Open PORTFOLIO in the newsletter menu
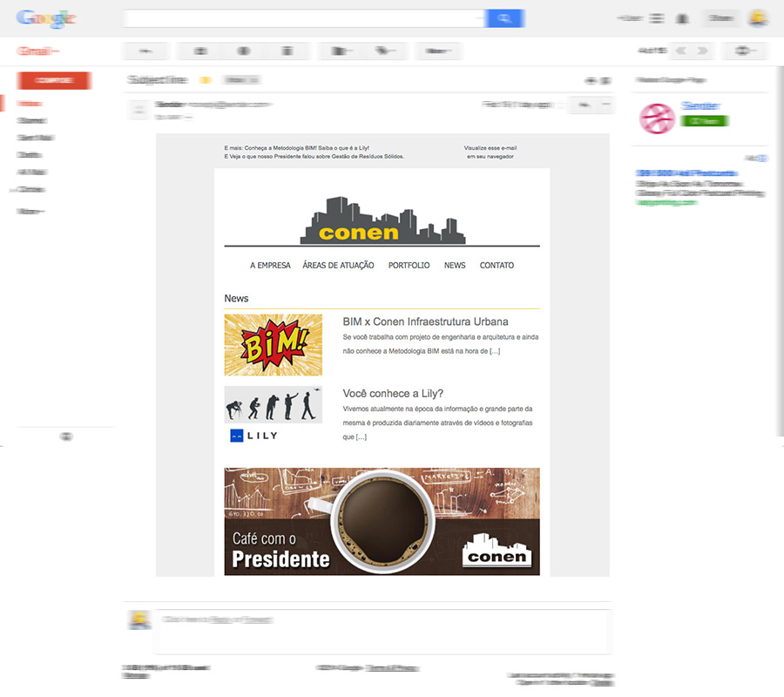The width and height of the screenshot is (784, 697). (409, 266)
